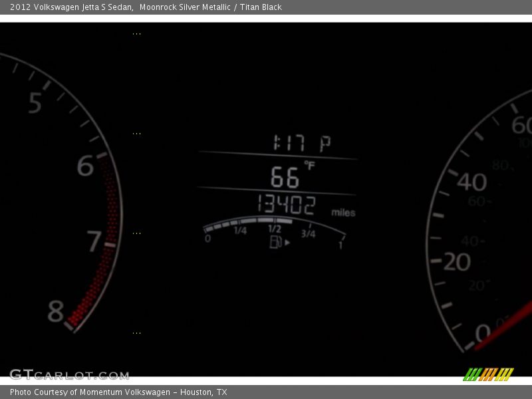Click the Moonrock Silver Metallic color text
The image size is (532, 399).
click(185, 7)
